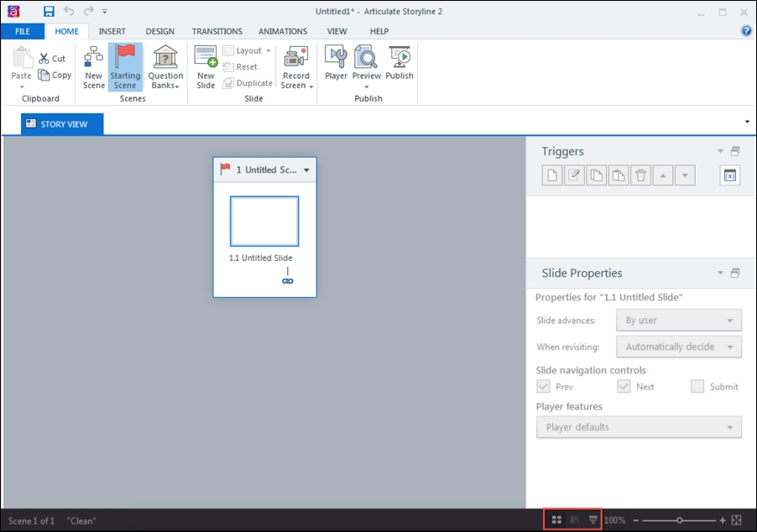Image resolution: width=757 pixels, height=532 pixels.
Task: Click the zoom slider handle
Action: (x=679, y=520)
